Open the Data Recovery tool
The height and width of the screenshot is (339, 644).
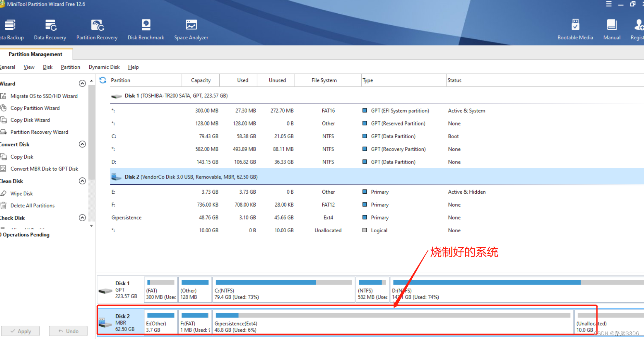tap(50, 30)
